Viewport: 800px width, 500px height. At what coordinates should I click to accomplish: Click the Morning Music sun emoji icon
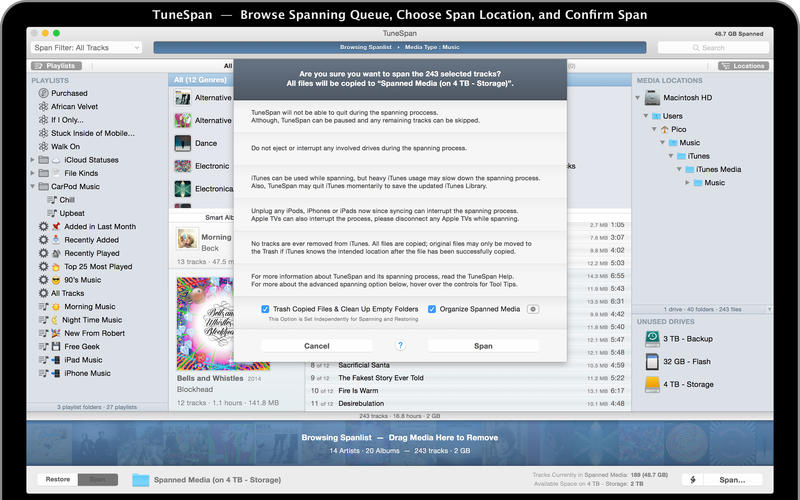(56, 307)
